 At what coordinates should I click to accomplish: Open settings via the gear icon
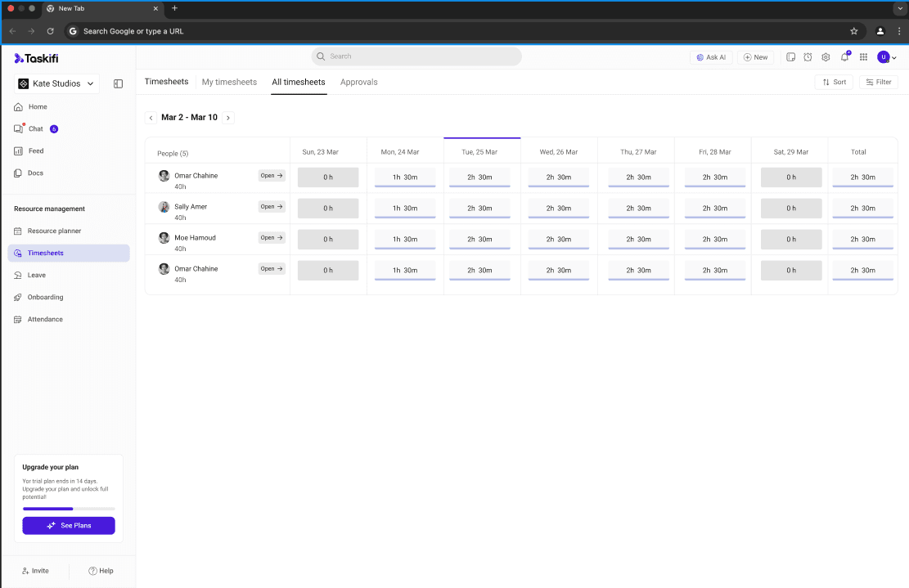(826, 57)
